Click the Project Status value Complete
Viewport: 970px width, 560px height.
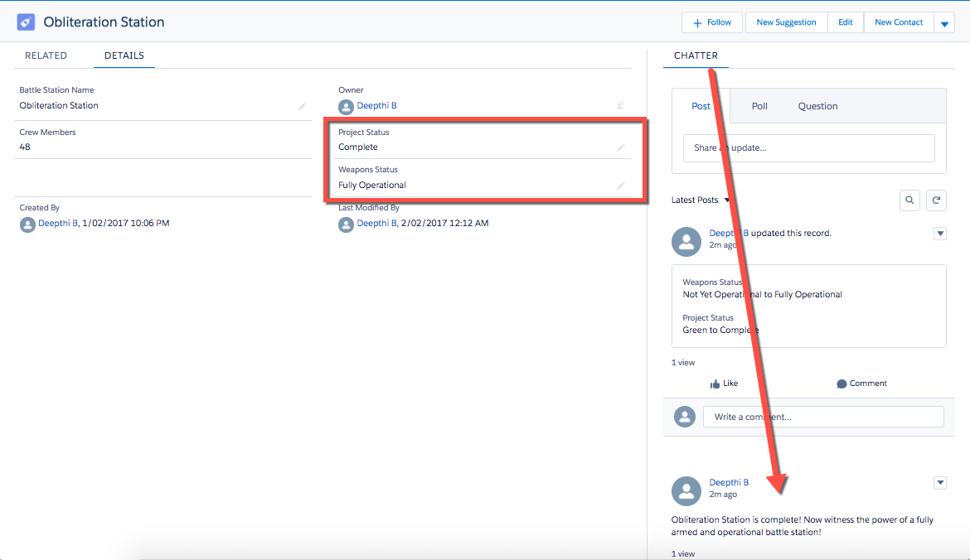point(358,147)
